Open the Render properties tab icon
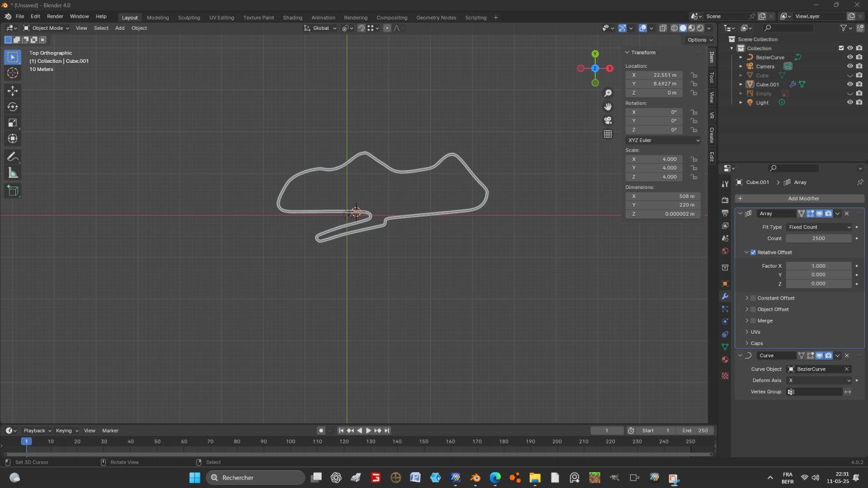Image resolution: width=868 pixels, height=488 pixels. click(x=725, y=201)
